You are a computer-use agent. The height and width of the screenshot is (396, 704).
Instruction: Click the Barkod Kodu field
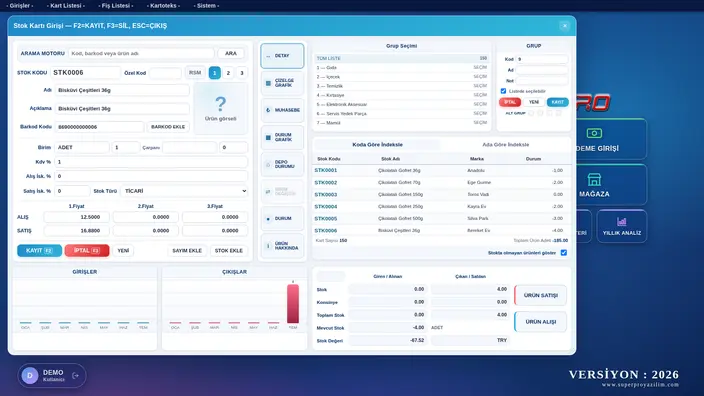(99, 127)
